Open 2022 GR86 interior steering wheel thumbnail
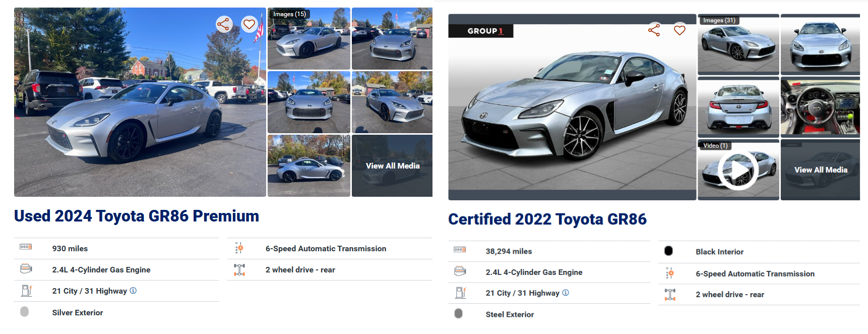This screenshot has height=334, width=868. pos(821,107)
